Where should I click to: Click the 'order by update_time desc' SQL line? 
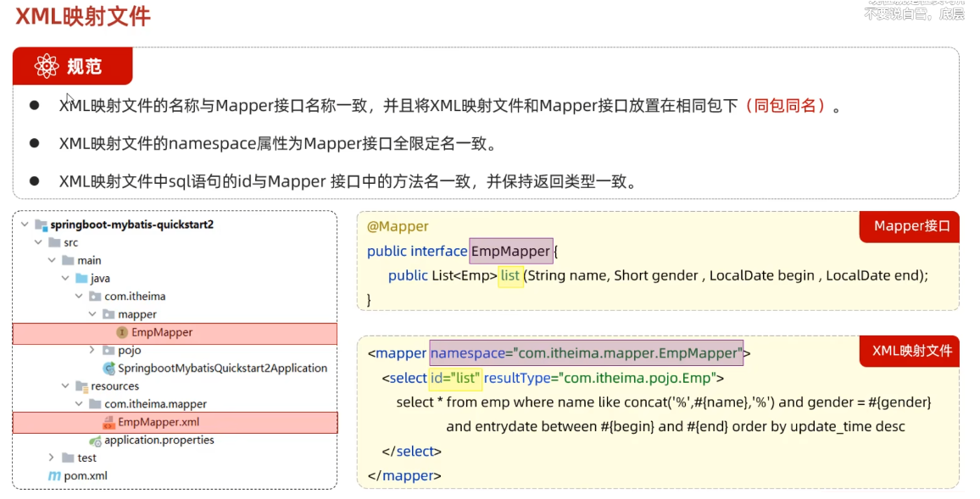[675, 426]
